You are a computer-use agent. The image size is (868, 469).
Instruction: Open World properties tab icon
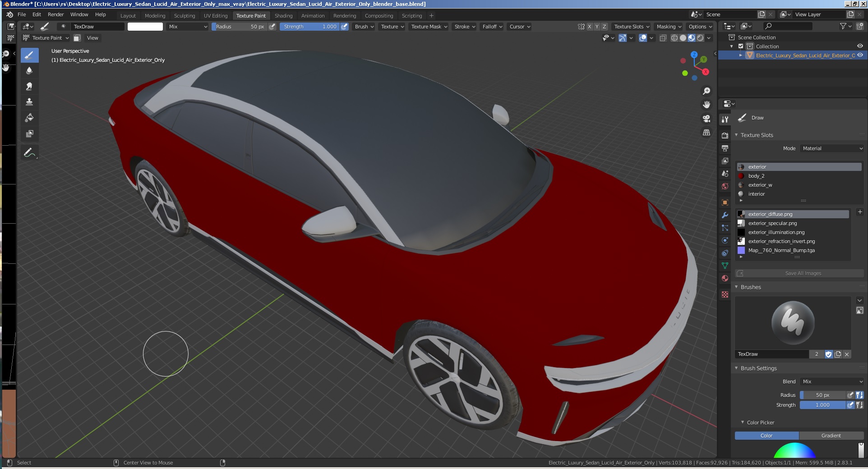725,186
